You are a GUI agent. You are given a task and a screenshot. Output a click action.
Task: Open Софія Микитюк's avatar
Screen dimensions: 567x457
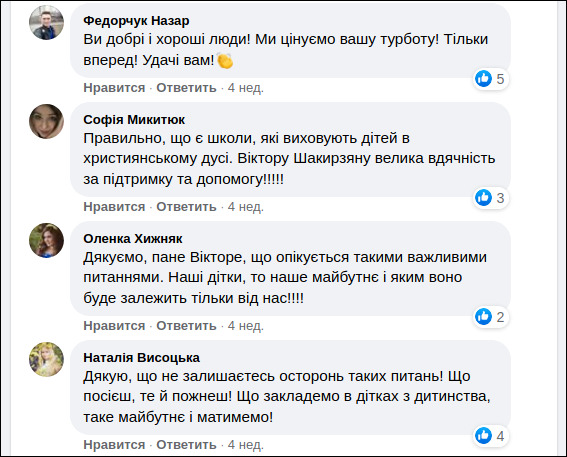coord(46,121)
